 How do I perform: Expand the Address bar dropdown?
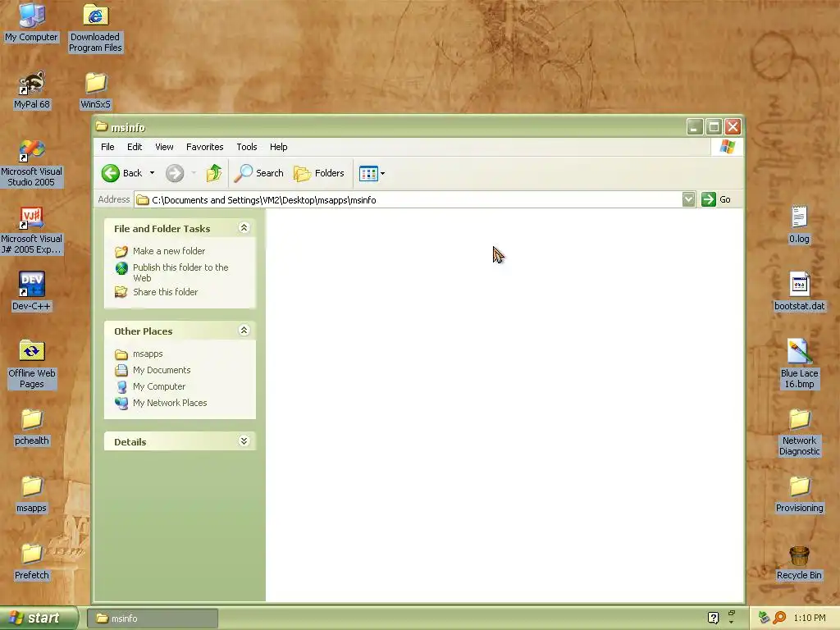688,199
